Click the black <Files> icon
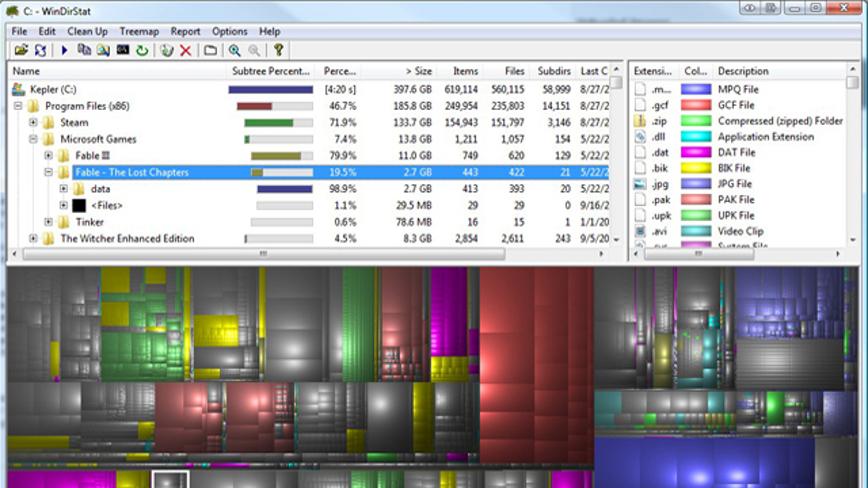 pyautogui.click(x=79, y=206)
